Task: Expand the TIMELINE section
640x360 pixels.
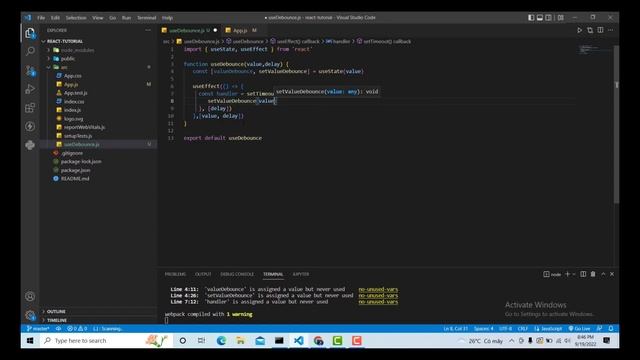Action: pyautogui.click(x=57, y=320)
